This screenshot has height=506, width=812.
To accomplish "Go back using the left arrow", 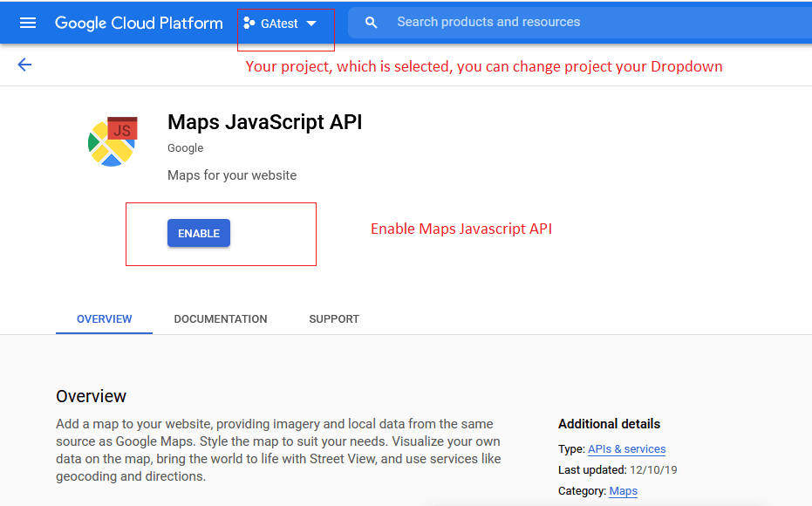I will pos(24,65).
